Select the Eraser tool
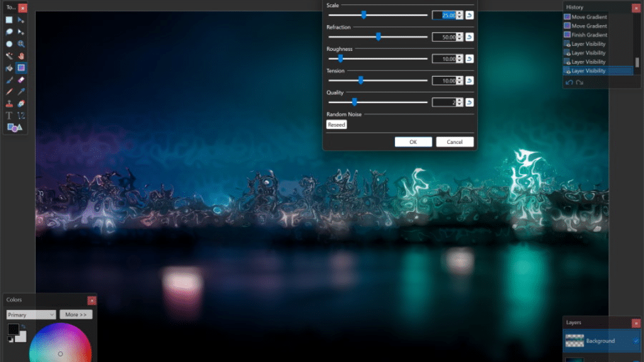The width and height of the screenshot is (644, 362). 21,80
